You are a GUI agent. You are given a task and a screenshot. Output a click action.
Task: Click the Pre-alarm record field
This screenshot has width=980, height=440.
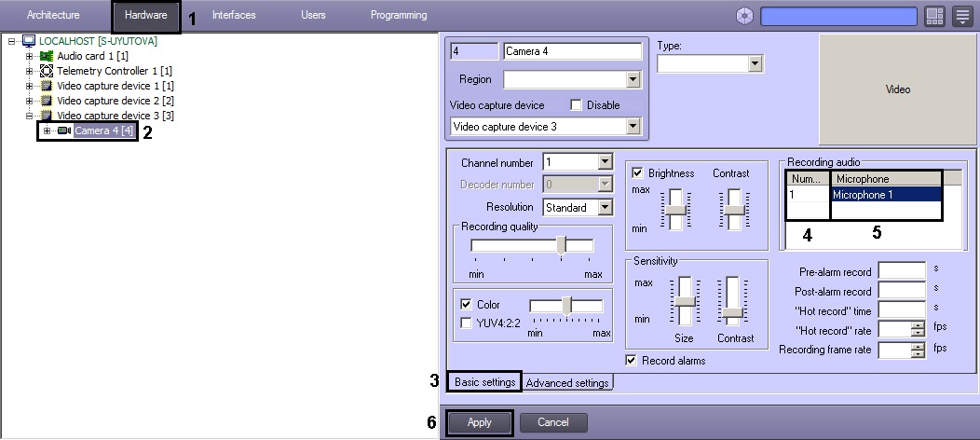902,271
